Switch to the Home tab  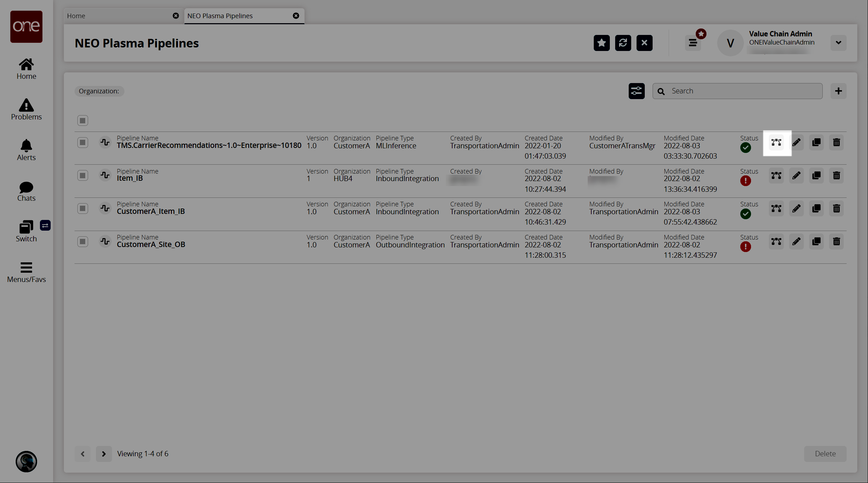[x=118, y=16]
